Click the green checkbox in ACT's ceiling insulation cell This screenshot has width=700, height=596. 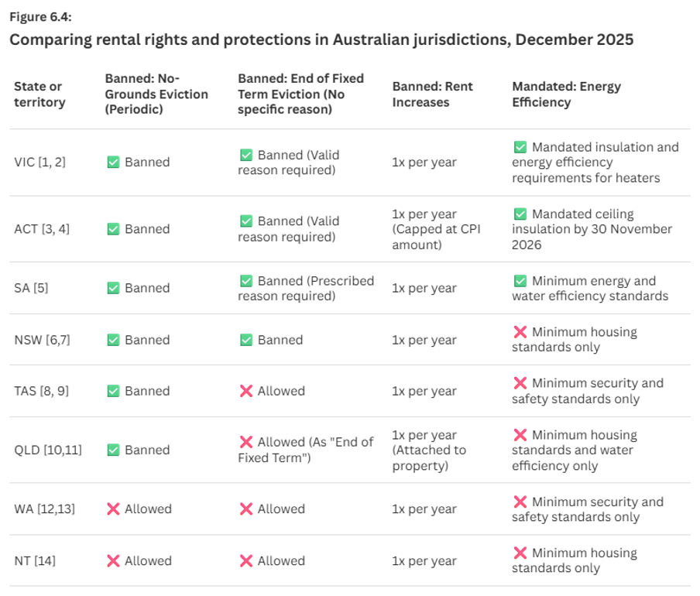520,214
